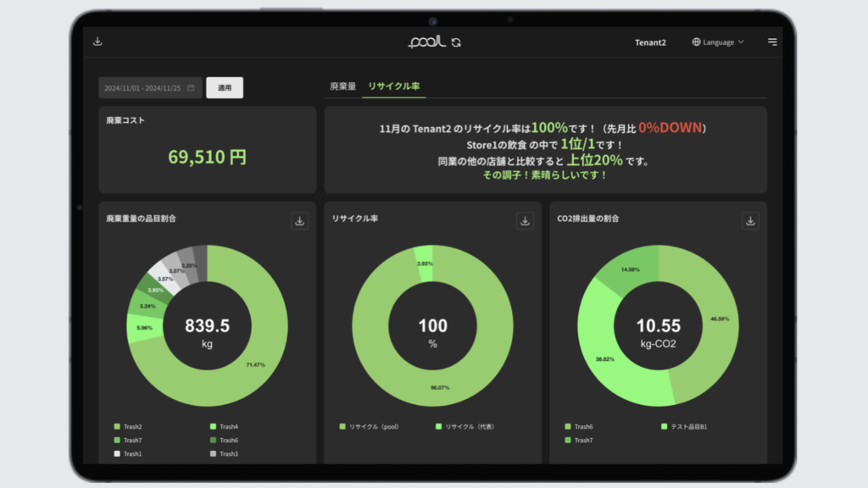Click the calendar icon in date field
868x488 pixels.
(x=191, y=88)
